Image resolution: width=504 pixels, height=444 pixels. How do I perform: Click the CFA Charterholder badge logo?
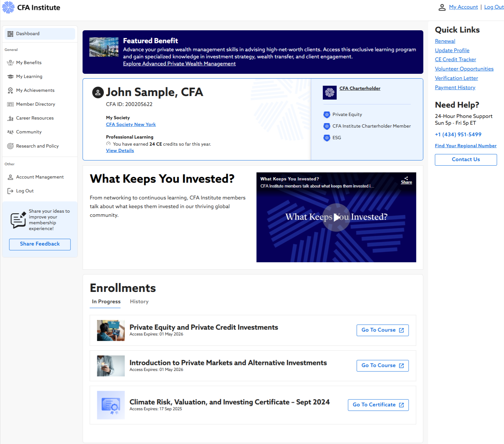pos(330,93)
